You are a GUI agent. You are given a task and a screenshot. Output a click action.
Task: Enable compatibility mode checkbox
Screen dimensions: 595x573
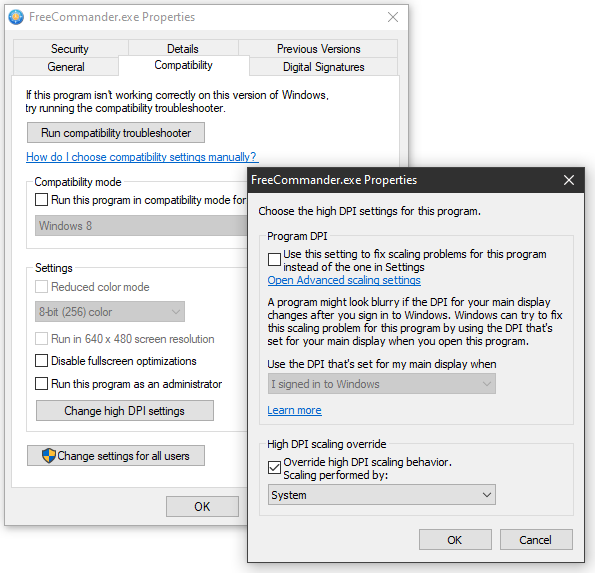(41, 200)
